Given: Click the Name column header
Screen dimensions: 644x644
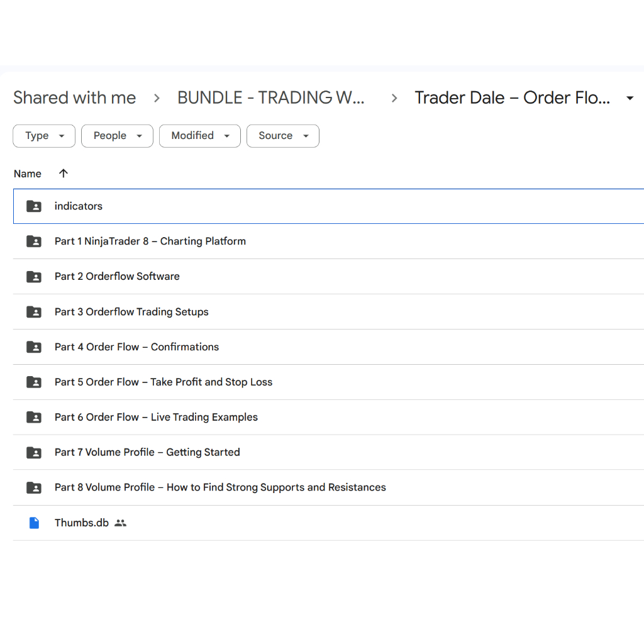Looking at the screenshot, I should (x=28, y=174).
